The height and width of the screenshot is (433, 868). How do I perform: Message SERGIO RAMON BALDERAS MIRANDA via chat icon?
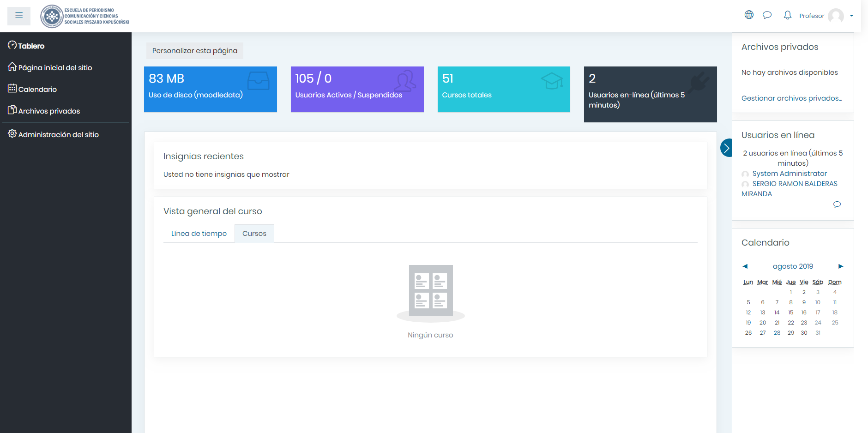tap(837, 204)
